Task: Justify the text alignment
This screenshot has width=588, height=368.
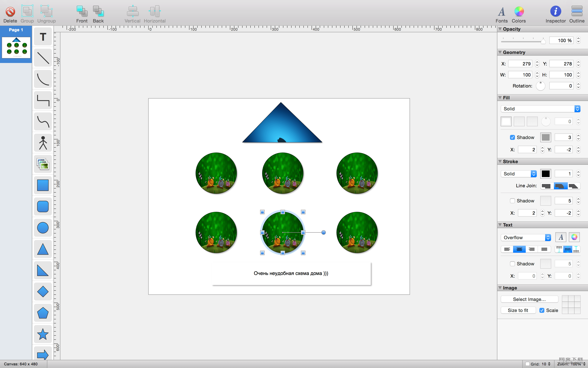Action: 544,249
